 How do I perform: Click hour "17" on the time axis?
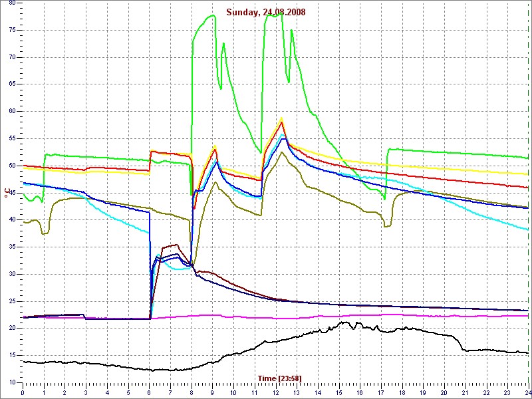pos(381,392)
